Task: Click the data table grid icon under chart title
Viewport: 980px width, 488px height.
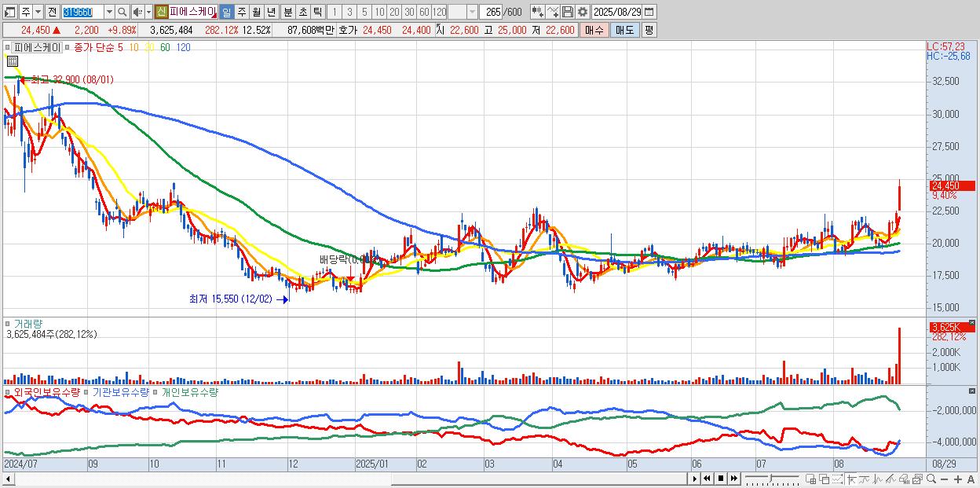Action: pos(13,61)
